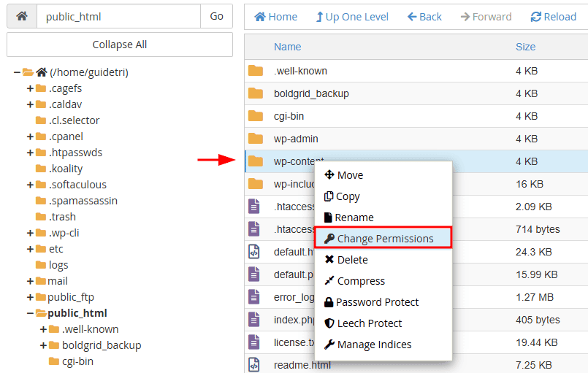
Task: Click the readme.html file icon
Action: [x=254, y=365]
